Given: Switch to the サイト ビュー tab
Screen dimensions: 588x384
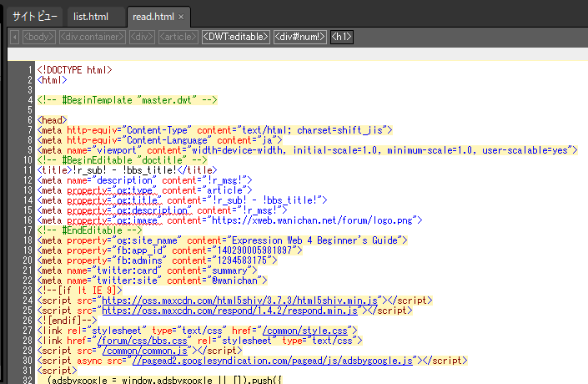Looking at the screenshot, I should (x=35, y=17).
